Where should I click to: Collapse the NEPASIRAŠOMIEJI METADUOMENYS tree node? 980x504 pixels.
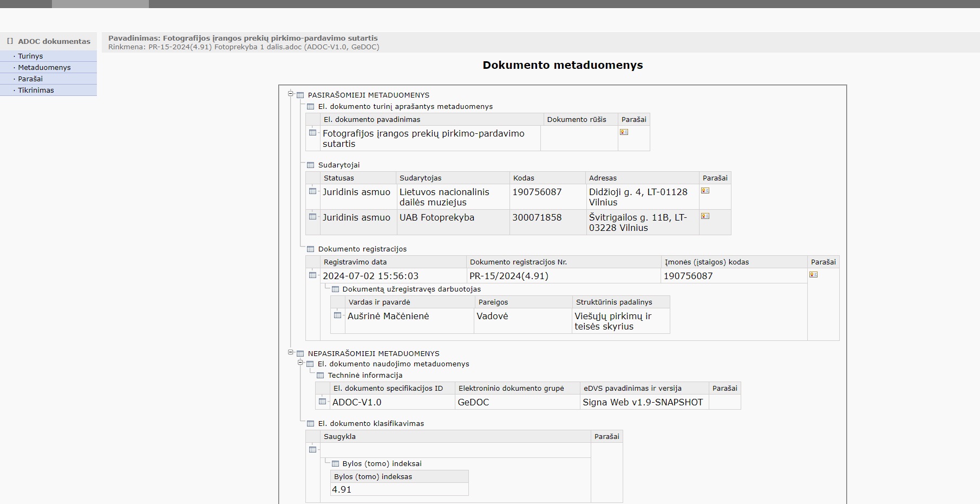290,352
